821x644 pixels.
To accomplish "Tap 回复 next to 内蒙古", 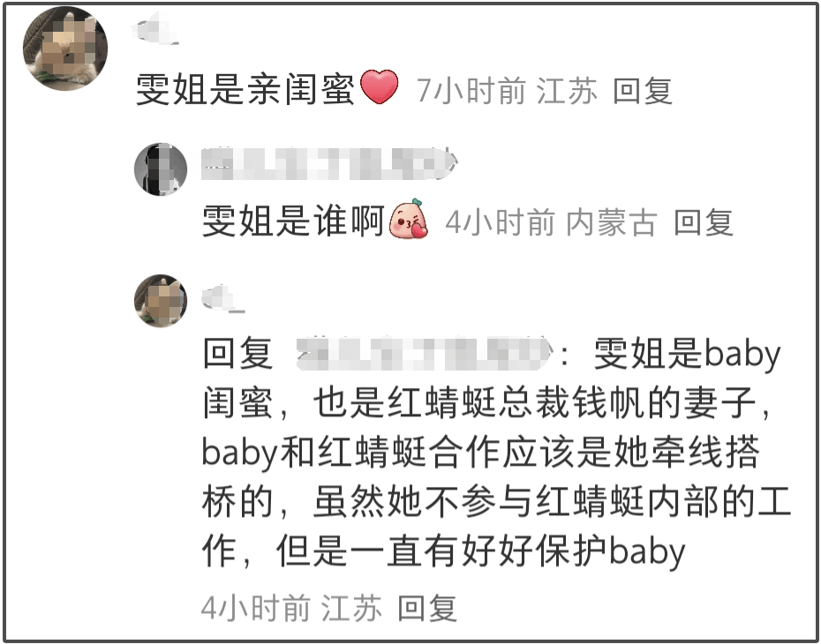I will (x=704, y=222).
